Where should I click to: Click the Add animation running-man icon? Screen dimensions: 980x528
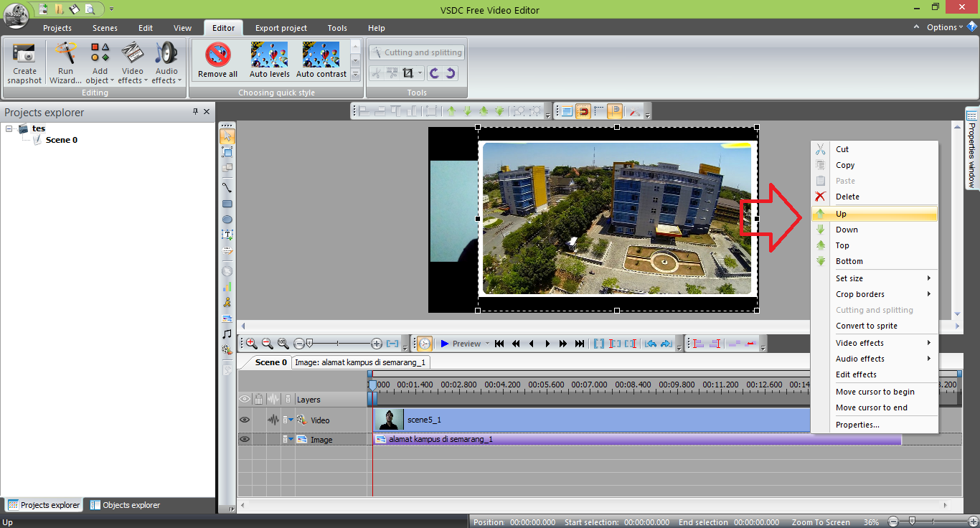[x=227, y=303]
